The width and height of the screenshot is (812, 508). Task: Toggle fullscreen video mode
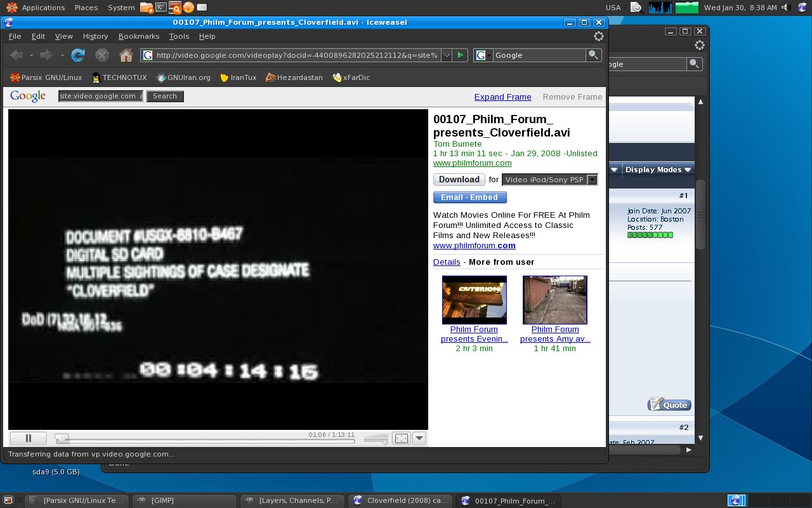pos(402,438)
